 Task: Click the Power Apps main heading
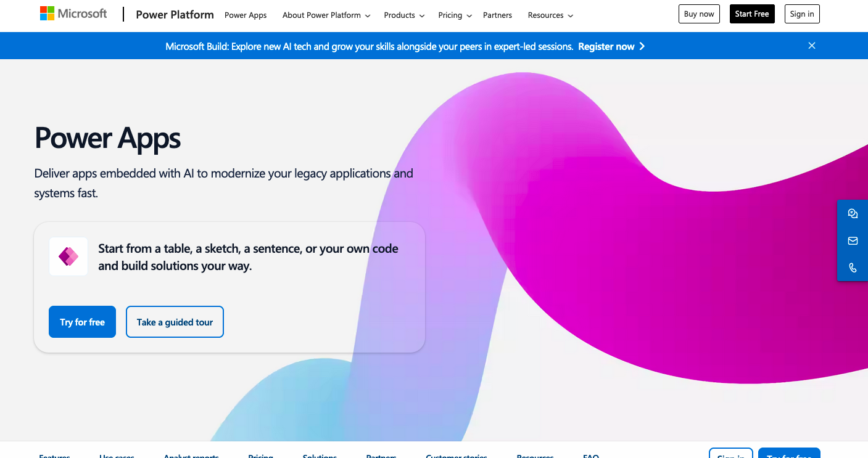pyautogui.click(x=107, y=137)
